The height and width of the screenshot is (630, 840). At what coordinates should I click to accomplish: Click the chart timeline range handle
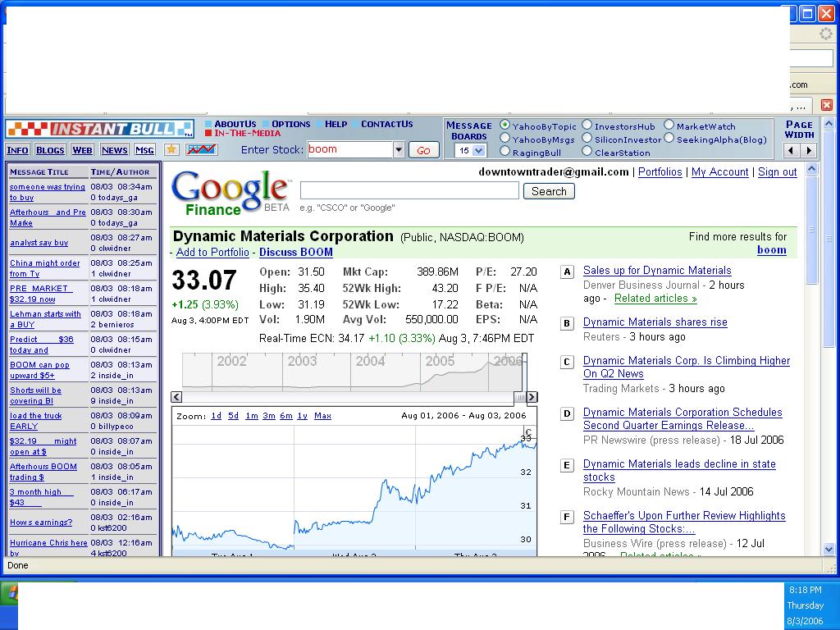pyautogui.click(x=520, y=397)
